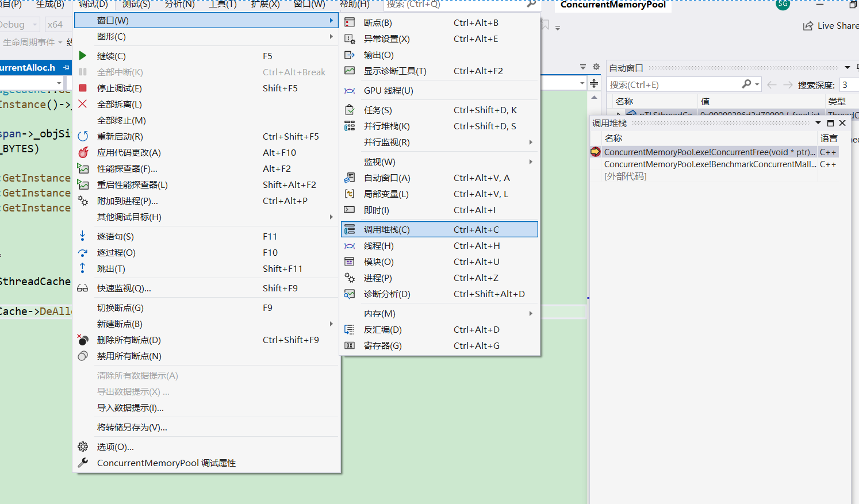Click the QuickWatch glasses icon
Image resolution: width=859 pixels, height=504 pixels.
[83, 288]
